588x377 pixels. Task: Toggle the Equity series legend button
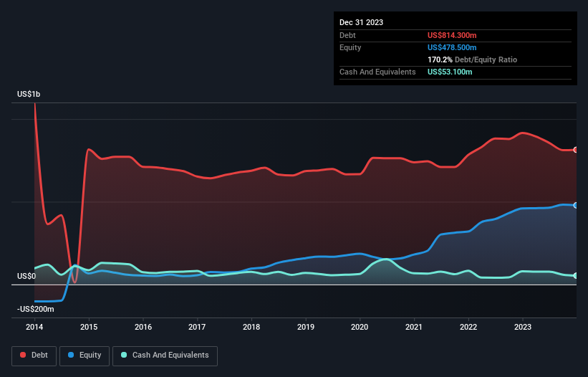coord(85,355)
